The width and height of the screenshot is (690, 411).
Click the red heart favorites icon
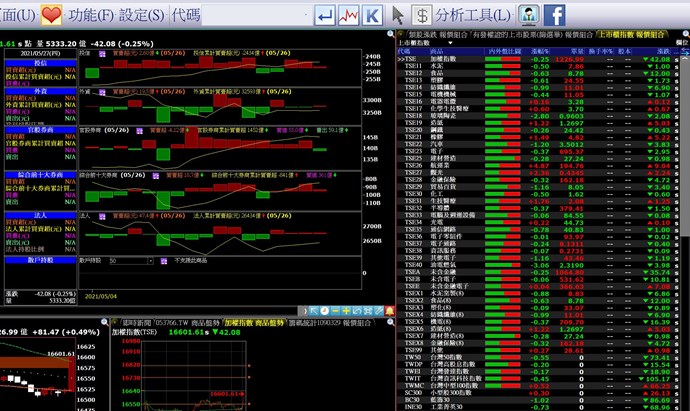(x=52, y=15)
